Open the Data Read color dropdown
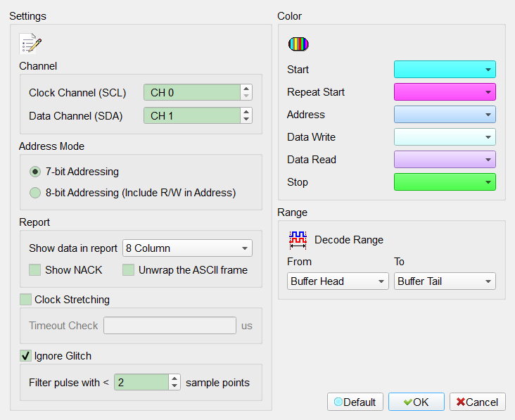The width and height of the screenshot is (515, 420). click(x=445, y=160)
